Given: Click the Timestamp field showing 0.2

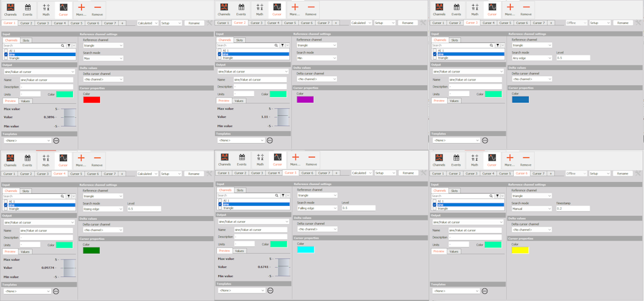Looking at the screenshot, I should [573, 208].
